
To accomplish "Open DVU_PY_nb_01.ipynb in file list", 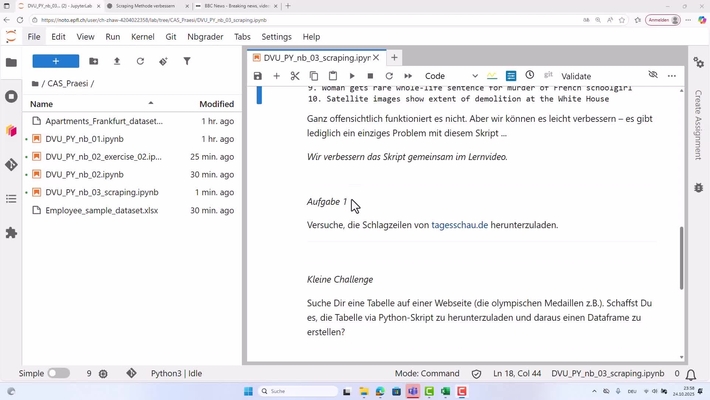I will click(84, 139).
